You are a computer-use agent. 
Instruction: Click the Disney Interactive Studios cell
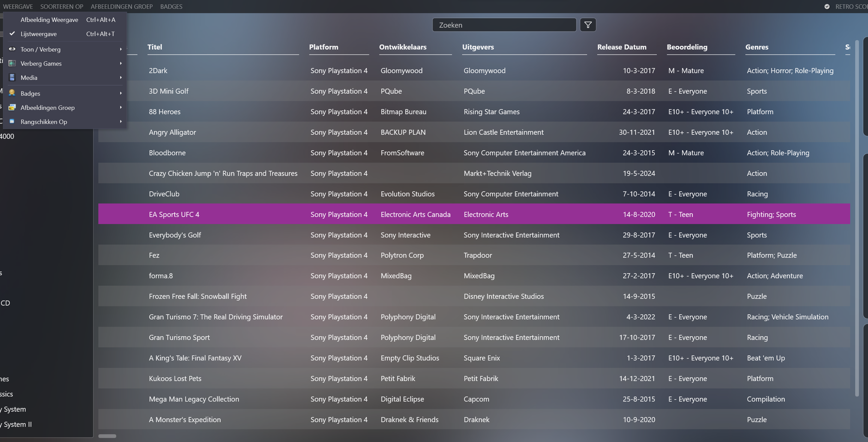[504, 296]
